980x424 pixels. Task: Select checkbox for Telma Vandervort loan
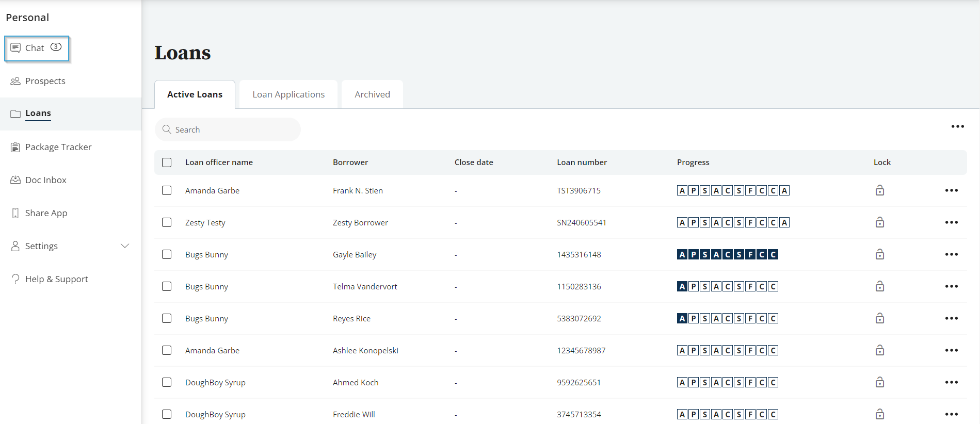pos(167,286)
